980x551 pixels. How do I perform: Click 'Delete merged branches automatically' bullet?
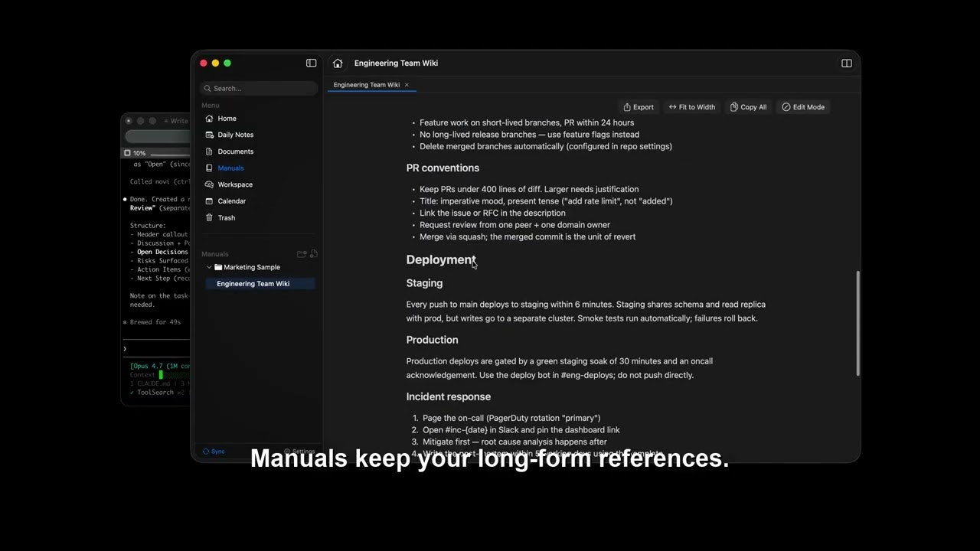(x=546, y=146)
